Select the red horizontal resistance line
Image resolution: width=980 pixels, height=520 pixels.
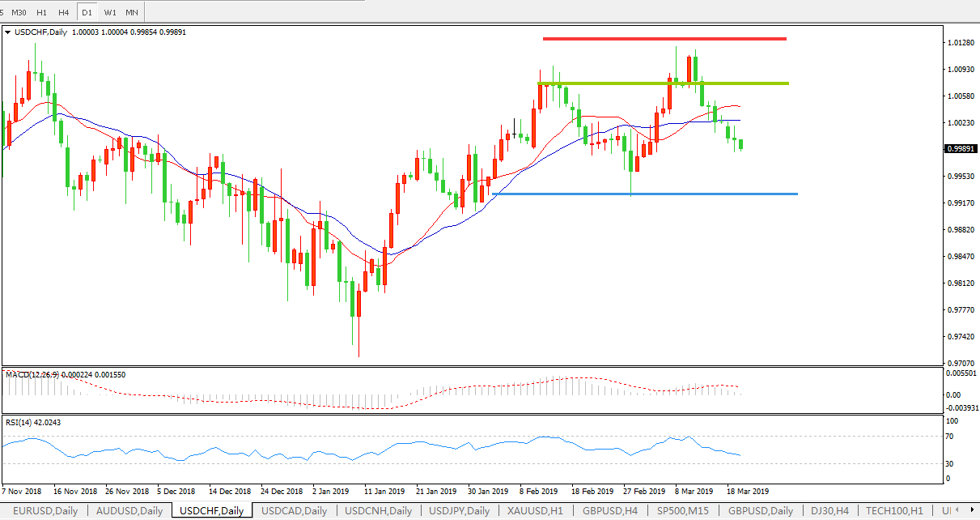[664, 38]
